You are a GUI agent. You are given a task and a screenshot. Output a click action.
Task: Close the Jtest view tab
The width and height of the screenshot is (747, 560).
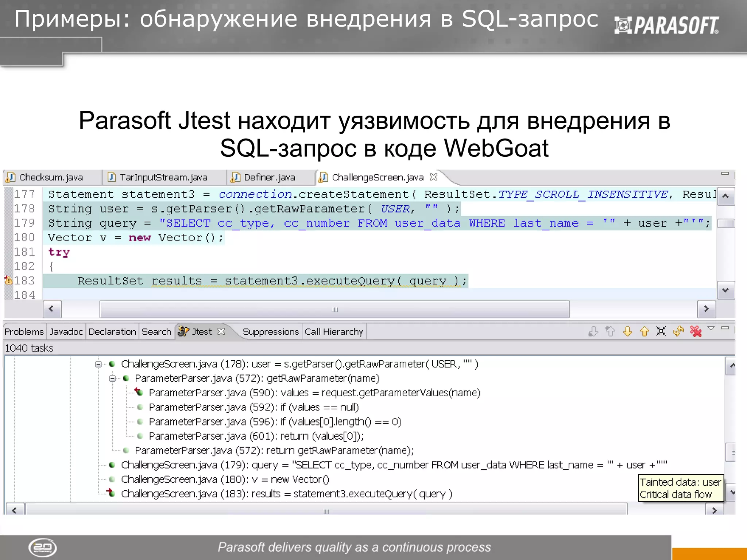click(x=221, y=331)
